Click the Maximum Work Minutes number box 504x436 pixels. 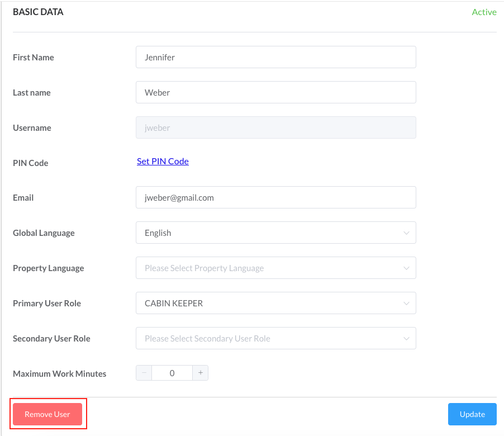coord(172,373)
